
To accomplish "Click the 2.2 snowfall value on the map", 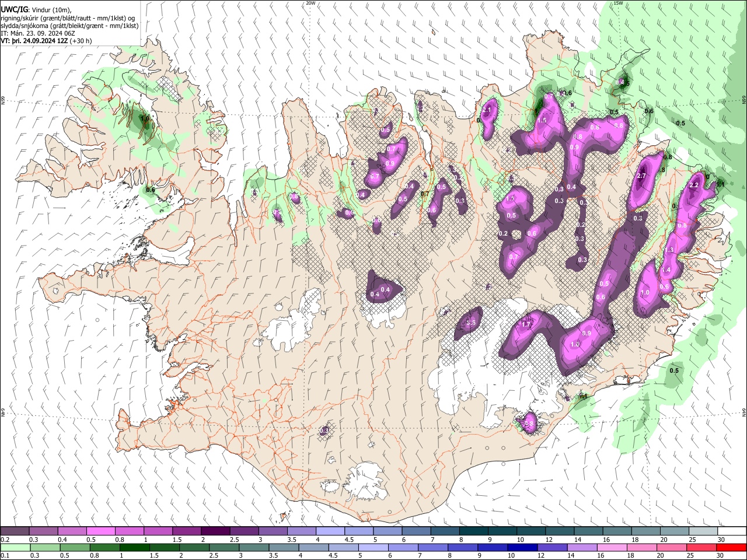I will 694,185.
